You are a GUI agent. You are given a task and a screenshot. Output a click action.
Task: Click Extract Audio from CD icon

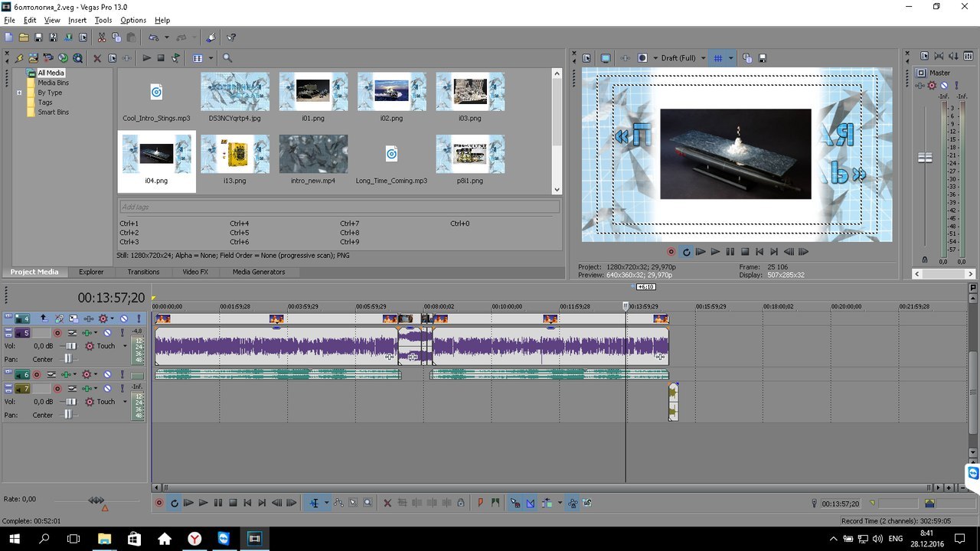pyautogui.click(x=63, y=58)
